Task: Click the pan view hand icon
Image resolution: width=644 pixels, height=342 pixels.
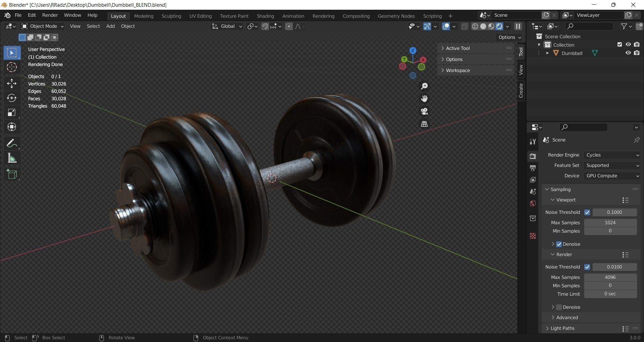Action: click(x=424, y=99)
